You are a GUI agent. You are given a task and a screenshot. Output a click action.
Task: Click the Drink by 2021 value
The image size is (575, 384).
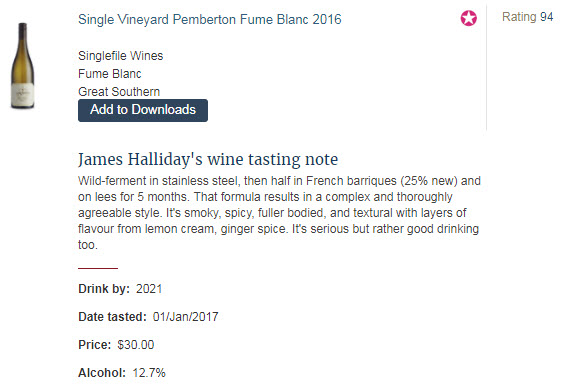149,289
